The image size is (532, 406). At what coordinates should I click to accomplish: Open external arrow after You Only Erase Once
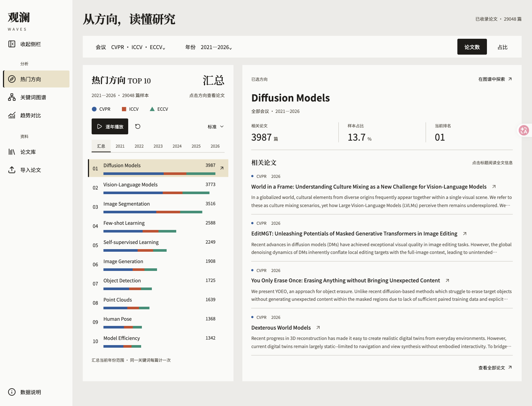click(x=447, y=281)
